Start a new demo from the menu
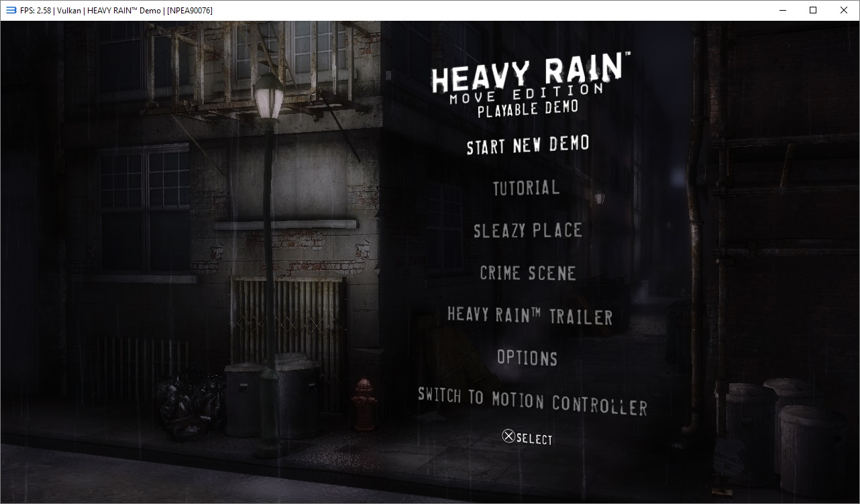860x504 pixels. tap(528, 145)
